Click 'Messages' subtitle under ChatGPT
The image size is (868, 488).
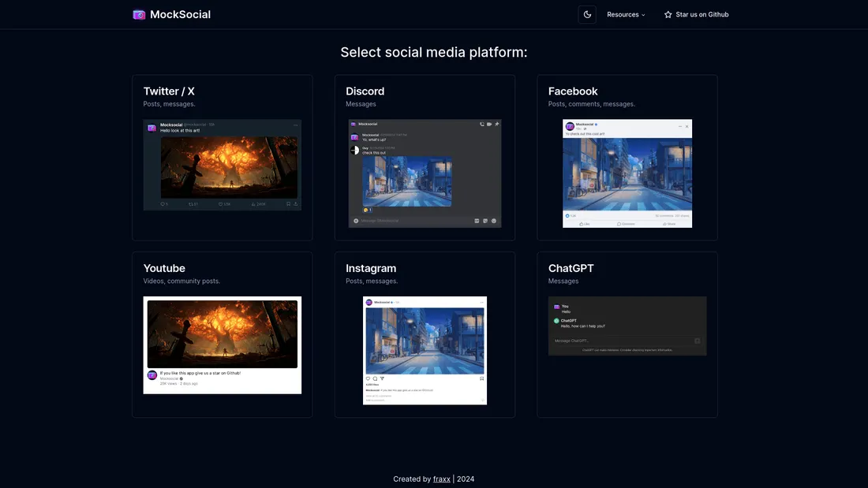563,281
